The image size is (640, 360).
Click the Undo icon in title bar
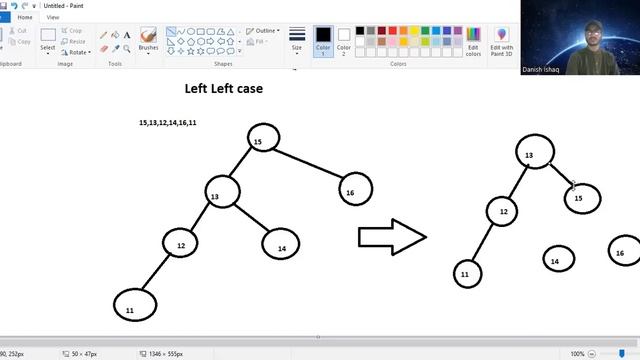[x=14, y=6]
